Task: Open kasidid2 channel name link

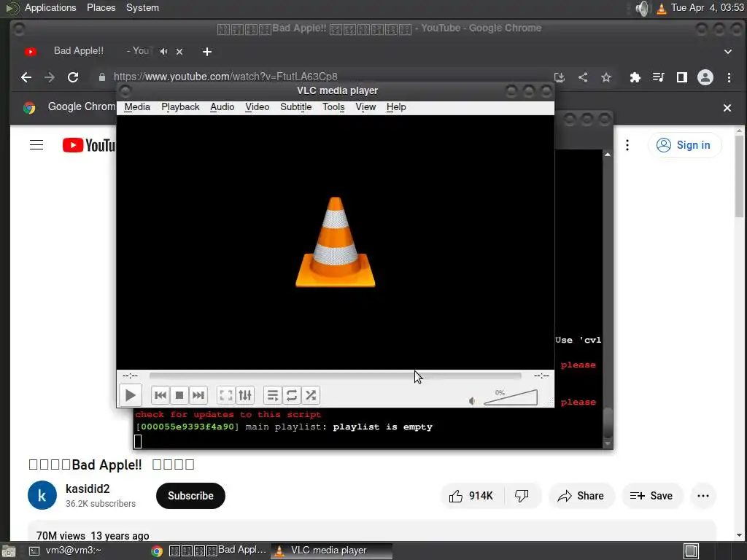Action: 88,489
